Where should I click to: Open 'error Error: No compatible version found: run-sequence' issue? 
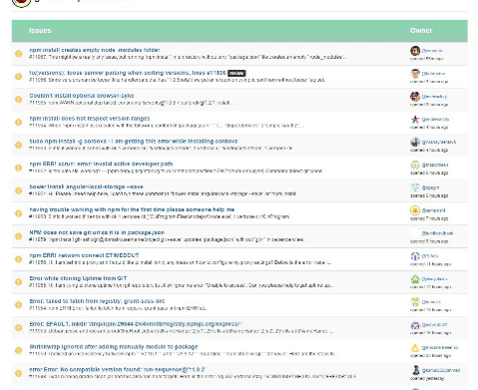point(117,369)
